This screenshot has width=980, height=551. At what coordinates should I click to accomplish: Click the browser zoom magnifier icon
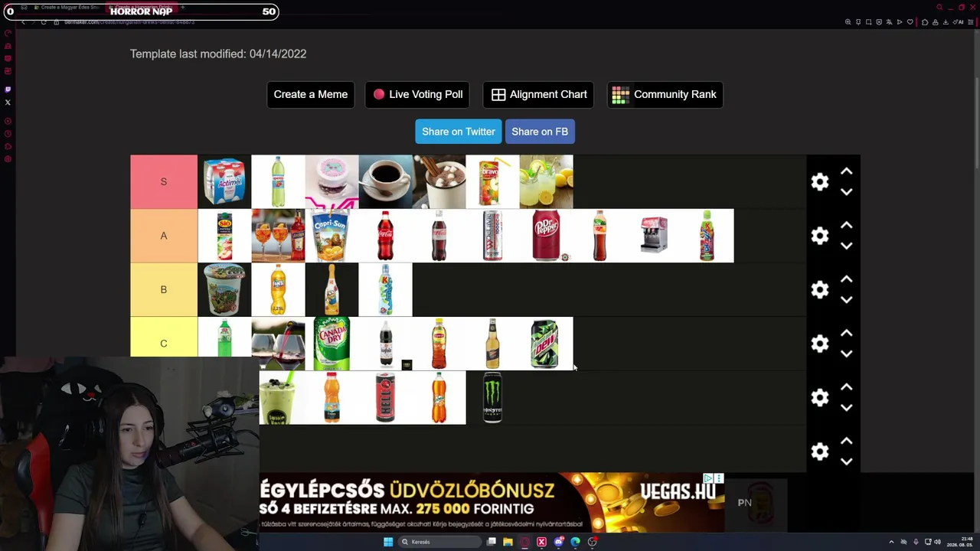tap(848, 22)
